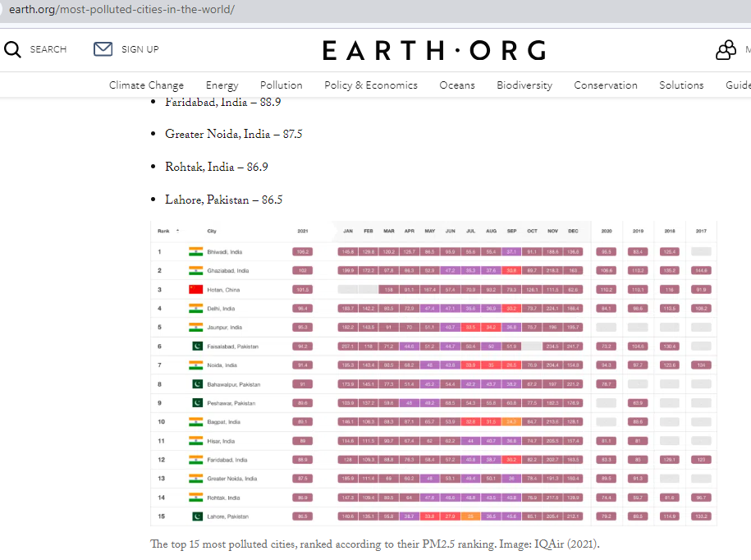Click the EARTH.ORG logo
This screenshot has width=751, height=560.
[434, 50]
